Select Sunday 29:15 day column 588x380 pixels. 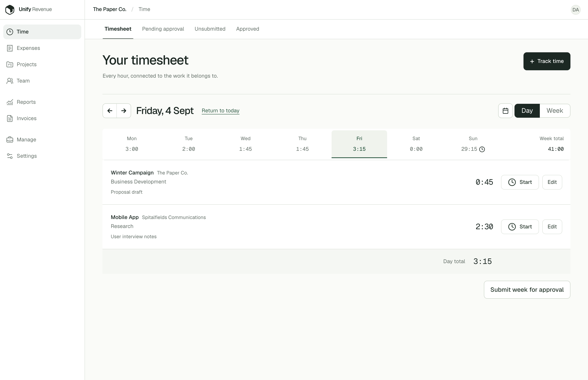point(473,144)
